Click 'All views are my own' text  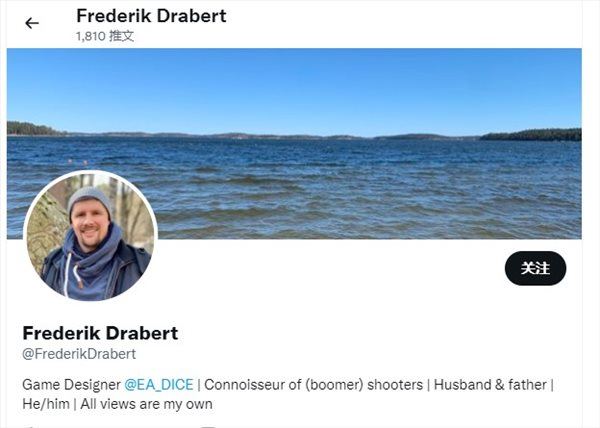pos(146,404)
